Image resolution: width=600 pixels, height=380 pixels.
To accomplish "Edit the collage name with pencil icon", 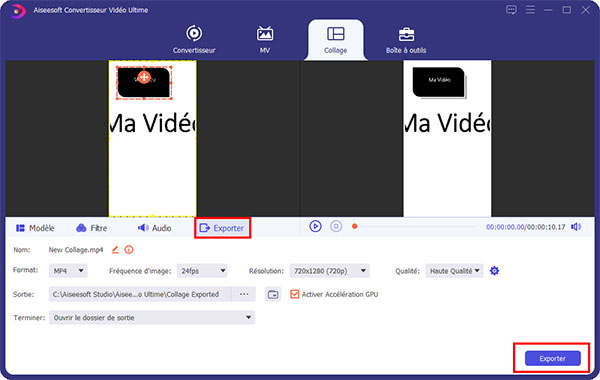I will [x=115, y=250].
